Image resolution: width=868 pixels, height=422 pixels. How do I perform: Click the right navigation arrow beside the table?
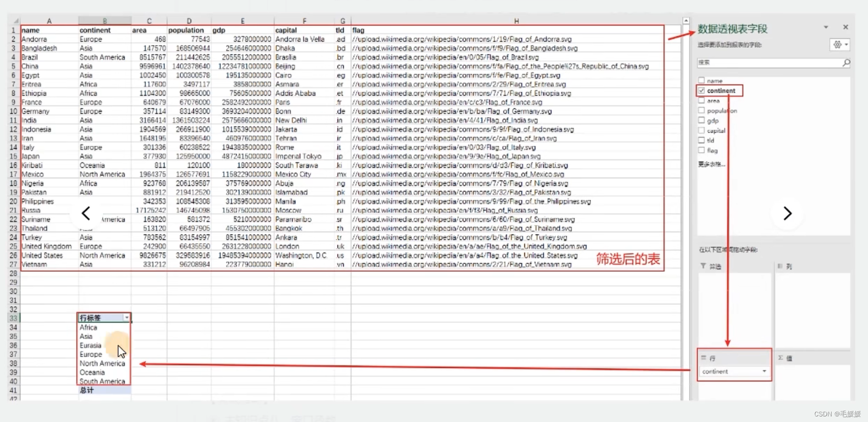tap(787, 213)
